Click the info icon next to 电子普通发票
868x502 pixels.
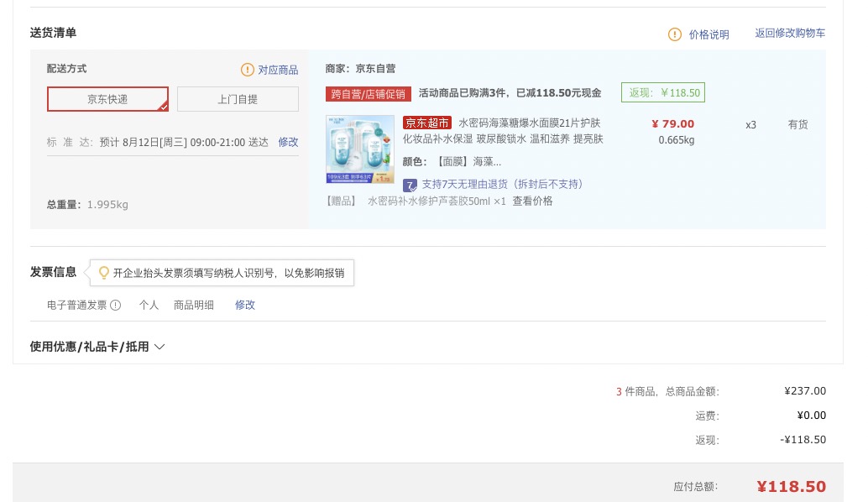(115, 305)
